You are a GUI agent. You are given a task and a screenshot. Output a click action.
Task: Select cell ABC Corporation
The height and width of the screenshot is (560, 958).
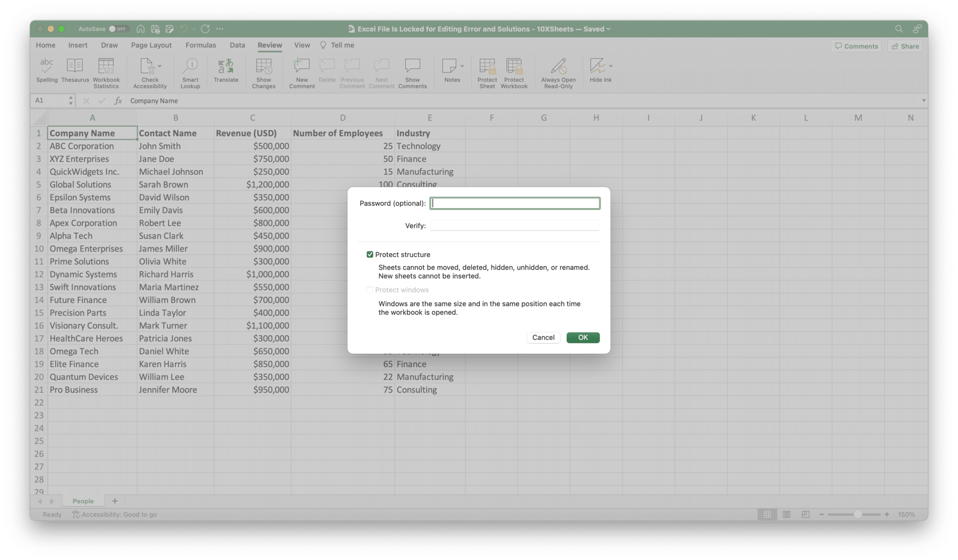tap(92, 146)
